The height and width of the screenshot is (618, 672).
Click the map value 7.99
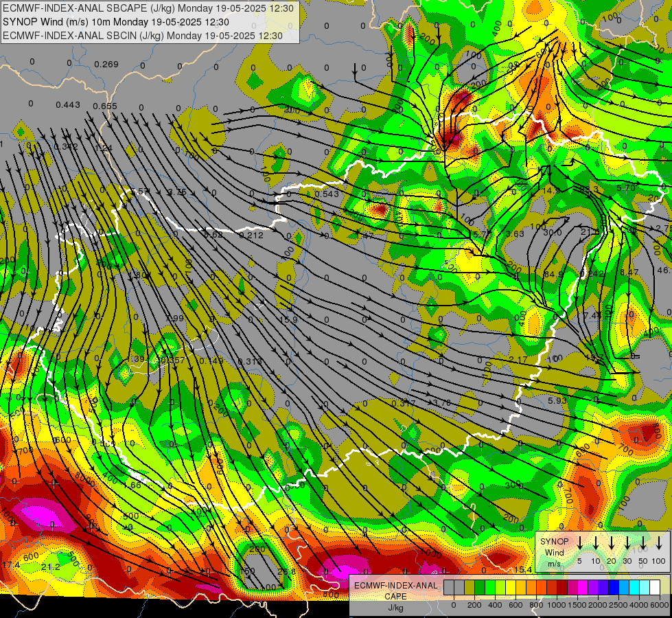pos(174,318)
